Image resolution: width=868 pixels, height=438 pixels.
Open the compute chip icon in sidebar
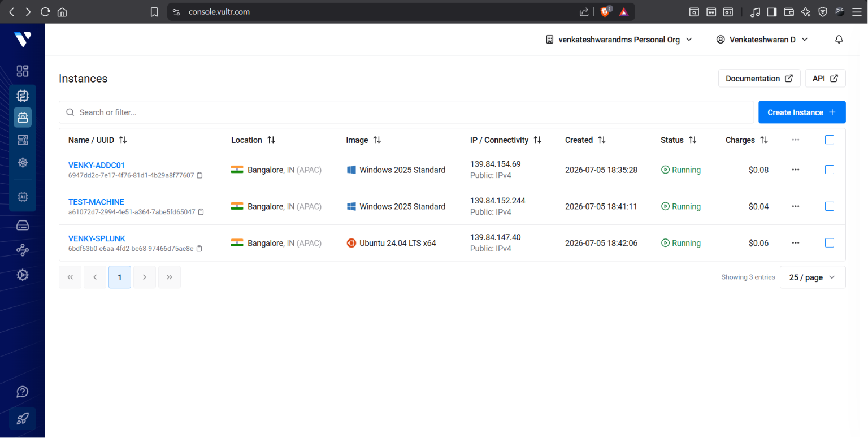[x=23, y=96]
